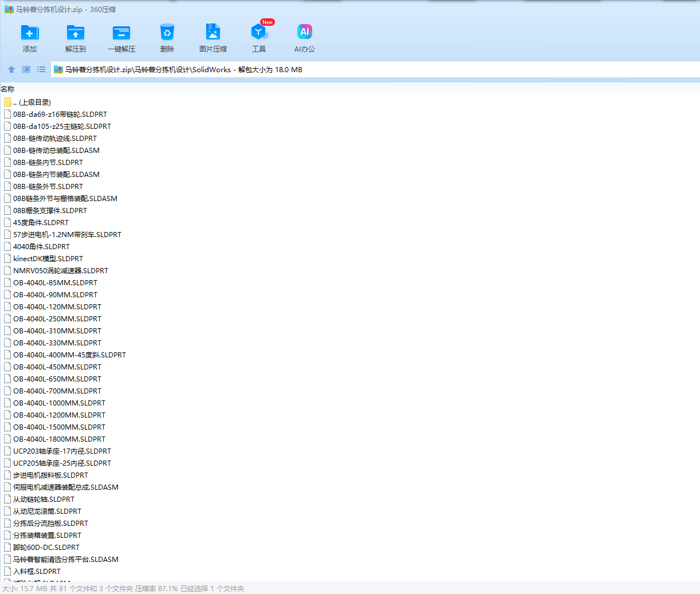The height and width of the screenshot is (594, 700).
Task: Select file NMRV050涡轮减速器.SLDPRT
Action: (x=61, y=271)
